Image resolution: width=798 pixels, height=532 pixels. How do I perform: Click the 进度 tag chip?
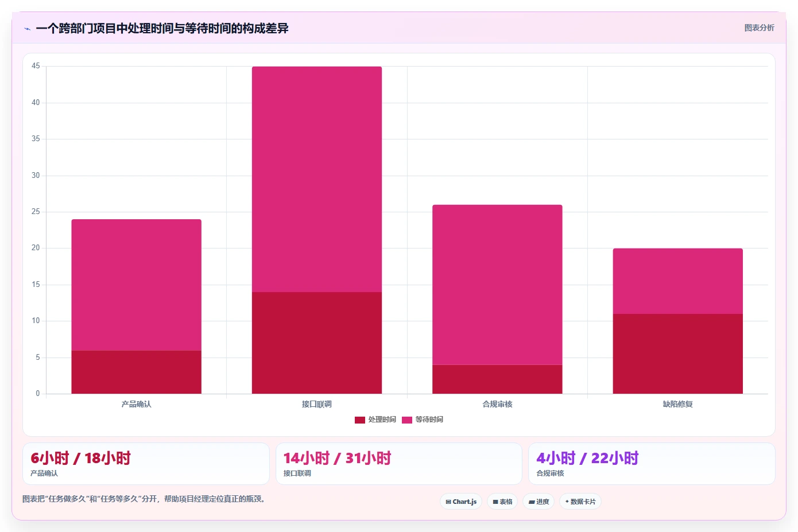pos(539,502)
